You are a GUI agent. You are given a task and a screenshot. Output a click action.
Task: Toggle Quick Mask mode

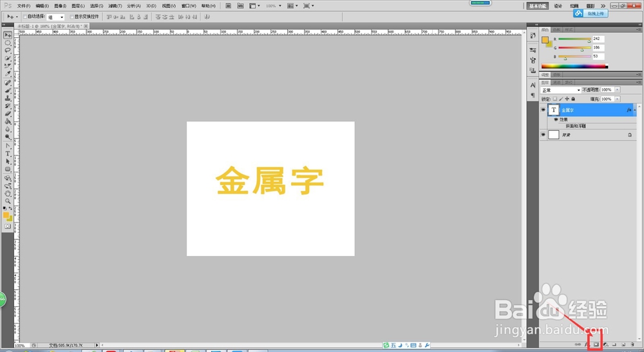pos(8,226)
